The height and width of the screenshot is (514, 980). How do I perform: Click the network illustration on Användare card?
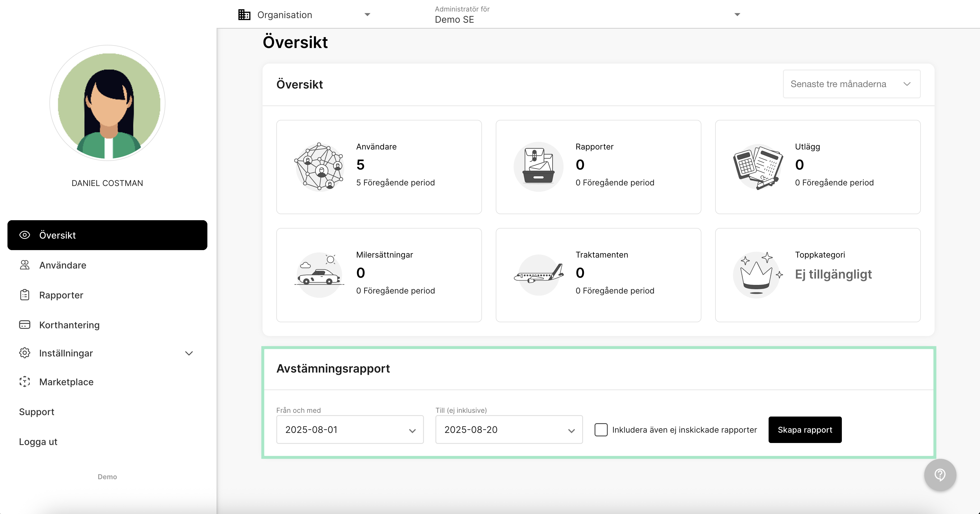point(320,167)
